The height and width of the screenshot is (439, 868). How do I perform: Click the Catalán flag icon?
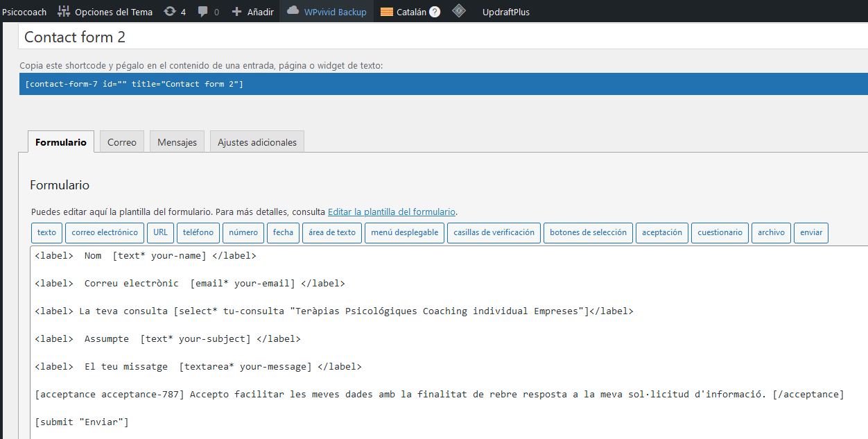[x=386, y=12]
